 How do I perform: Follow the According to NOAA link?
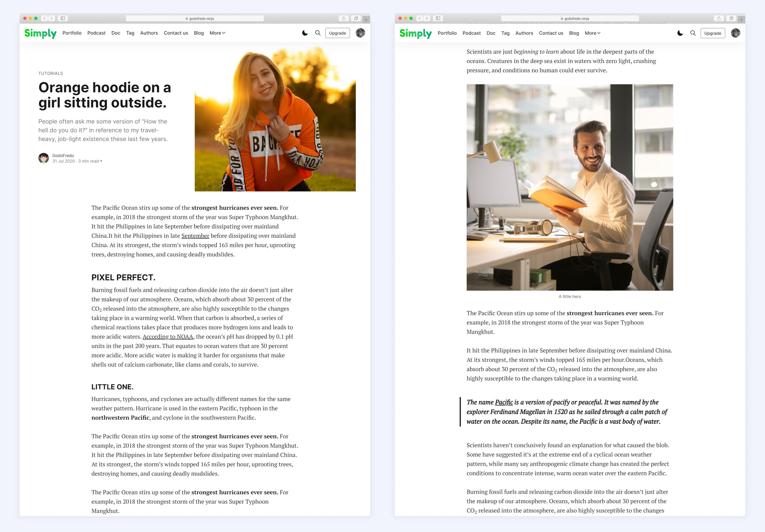[x=167, y=337]
